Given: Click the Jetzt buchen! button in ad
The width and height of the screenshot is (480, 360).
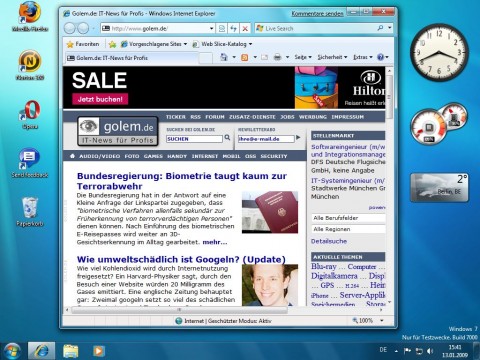Looking at the screenshot, I should [100, 99].
